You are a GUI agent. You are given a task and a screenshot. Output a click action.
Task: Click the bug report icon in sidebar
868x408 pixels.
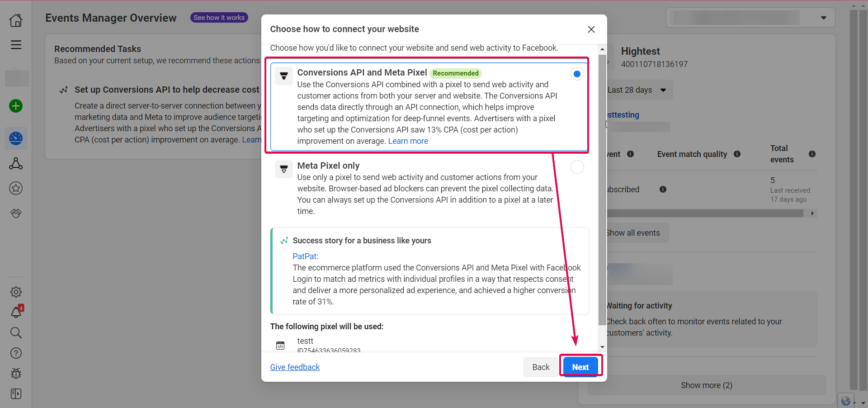(16, 373)
